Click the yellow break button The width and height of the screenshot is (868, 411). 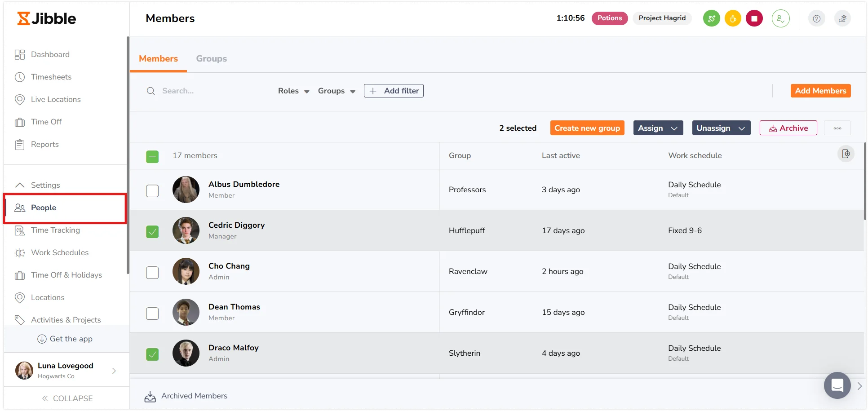coord(733,18)
